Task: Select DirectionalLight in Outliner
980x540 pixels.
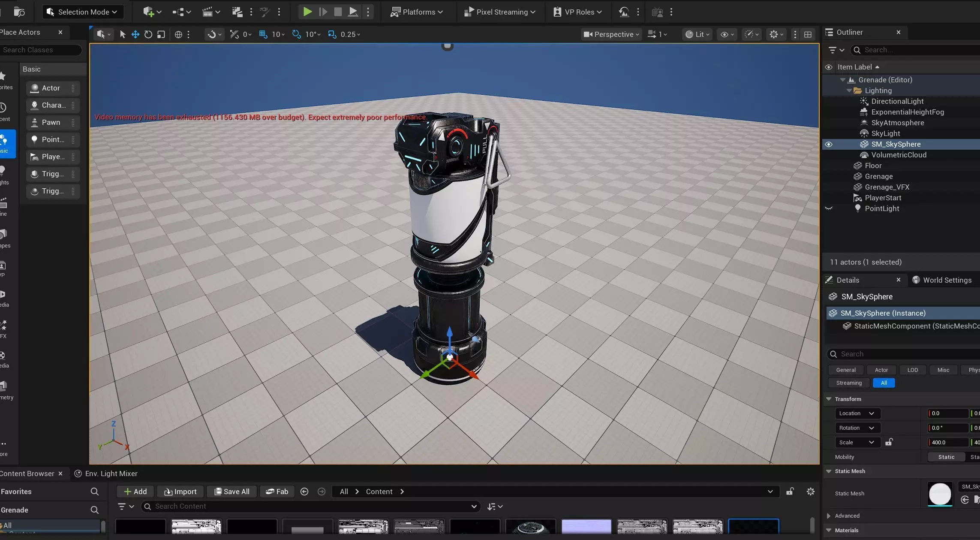Action: click(x=897, y=101)
